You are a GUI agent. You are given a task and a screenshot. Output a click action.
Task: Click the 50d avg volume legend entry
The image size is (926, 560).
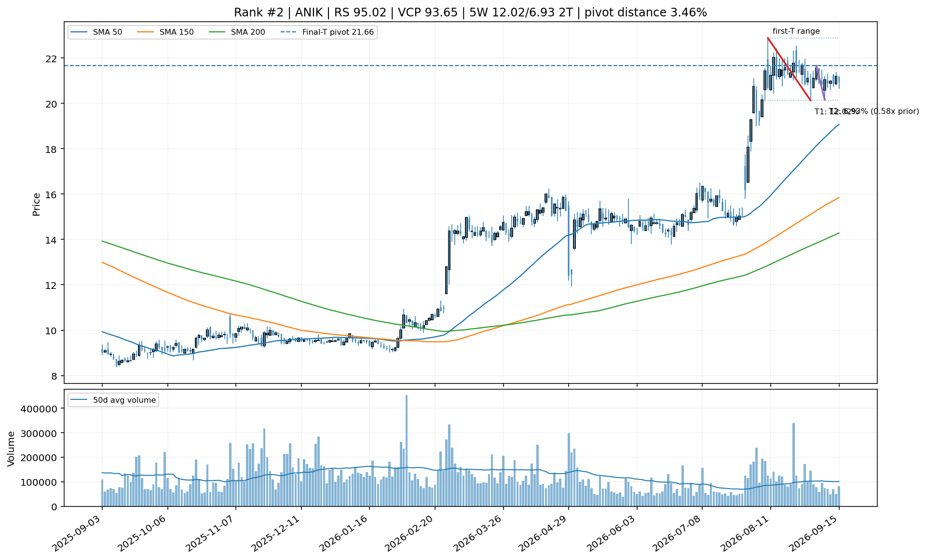pos(113,400)
